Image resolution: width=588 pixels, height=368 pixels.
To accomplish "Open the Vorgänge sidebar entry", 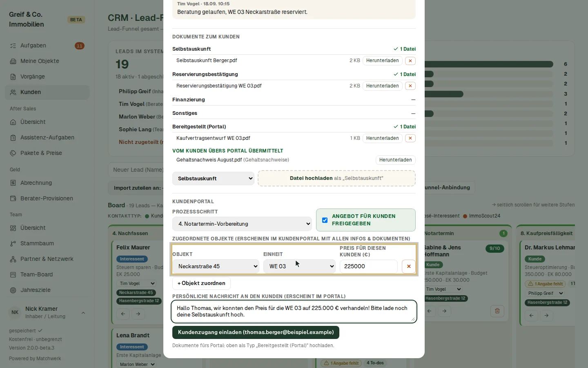I will pos(47,77).
